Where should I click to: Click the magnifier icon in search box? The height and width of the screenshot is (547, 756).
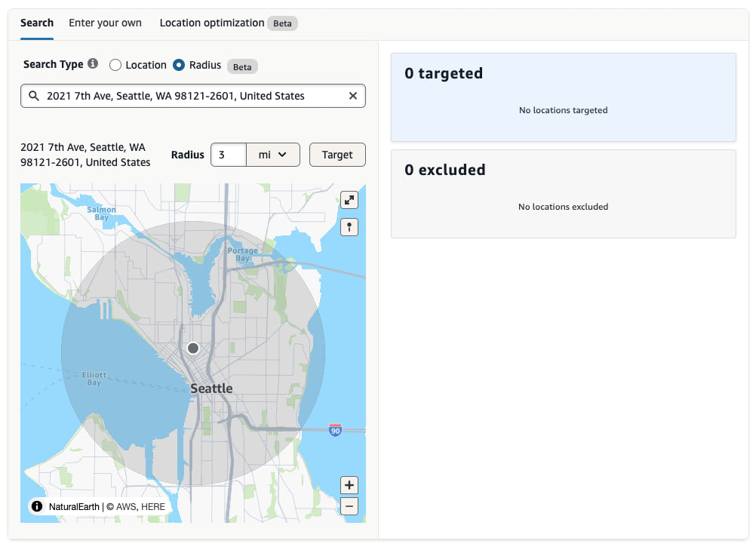pos(33,96)
